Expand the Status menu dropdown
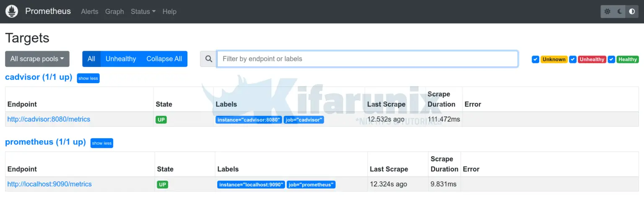Screen dimensions: 644x199 tap(143, 12)
